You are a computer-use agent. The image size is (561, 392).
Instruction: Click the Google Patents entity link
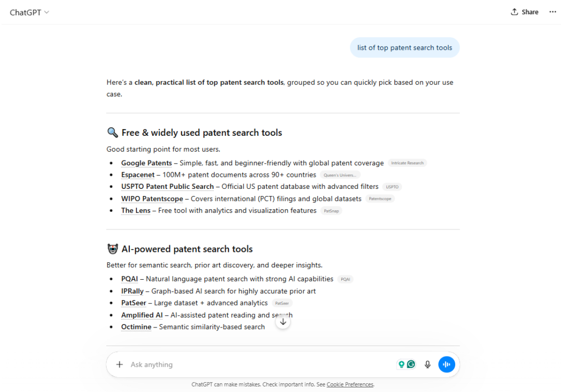pos(146,163)
